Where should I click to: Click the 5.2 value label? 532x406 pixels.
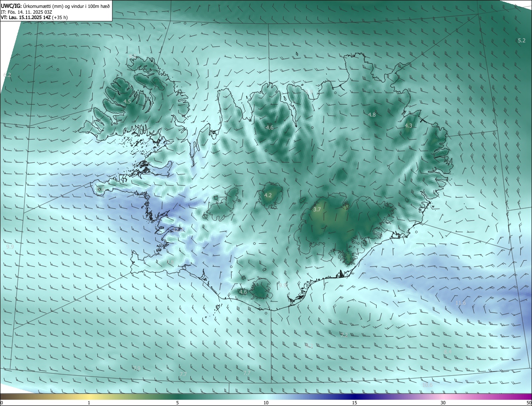tap(522, 40)
